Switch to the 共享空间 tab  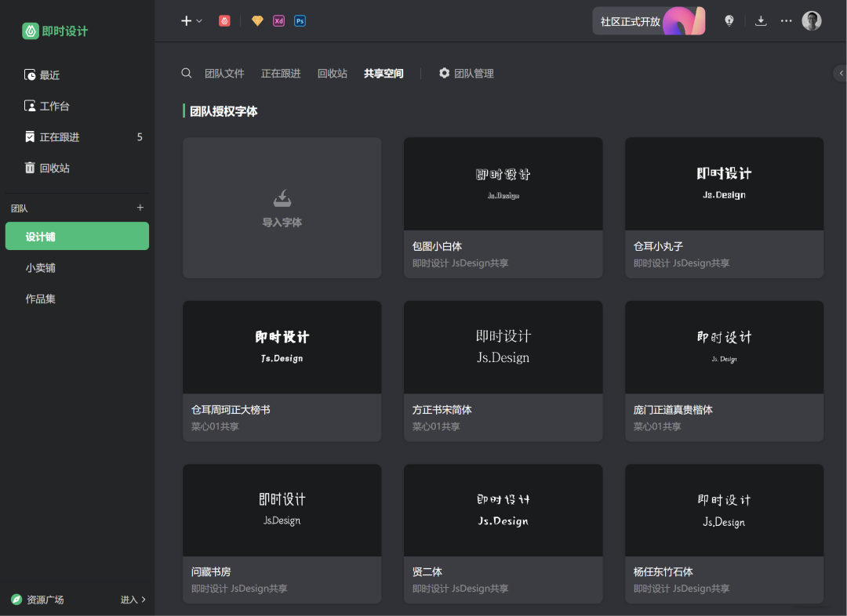pyautogui.click(x=384, y=74)
